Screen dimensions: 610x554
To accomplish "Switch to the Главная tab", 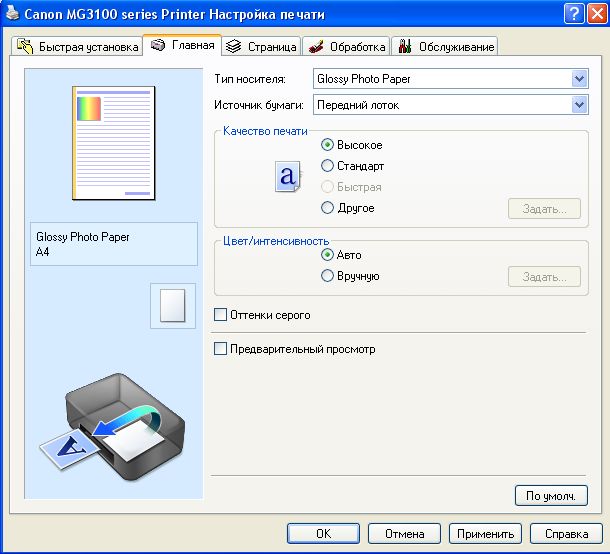I will (x=182, y=45).
